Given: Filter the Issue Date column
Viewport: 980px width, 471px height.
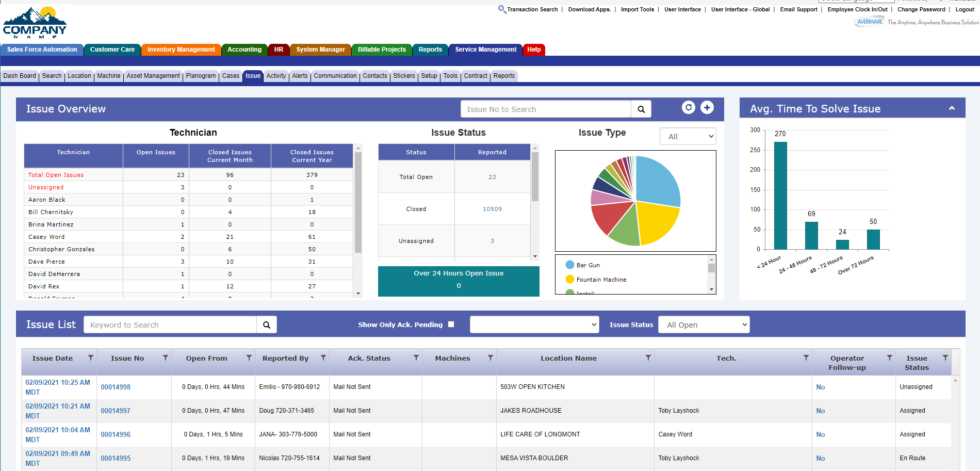Looking at the screenshot, I should coord(91,358).
